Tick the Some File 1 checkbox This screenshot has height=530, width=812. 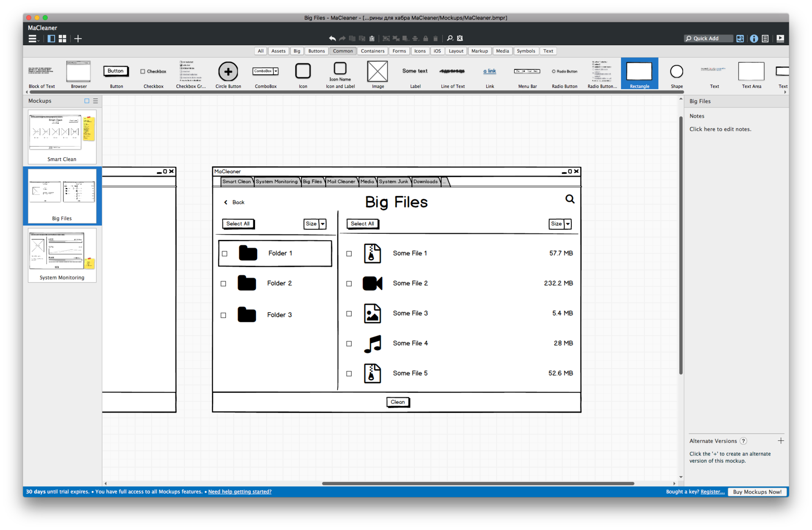pyautogui.click(x=349, y=254)
